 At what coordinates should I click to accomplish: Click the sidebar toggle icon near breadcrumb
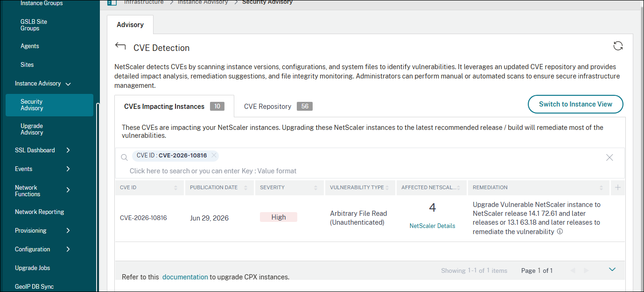(112, 2)
